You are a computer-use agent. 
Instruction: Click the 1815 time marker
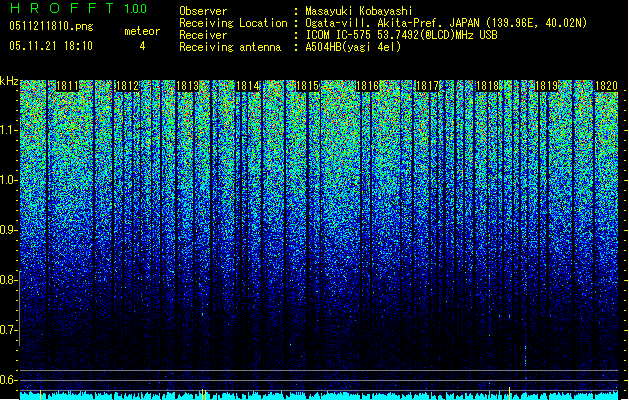(307, 86)
